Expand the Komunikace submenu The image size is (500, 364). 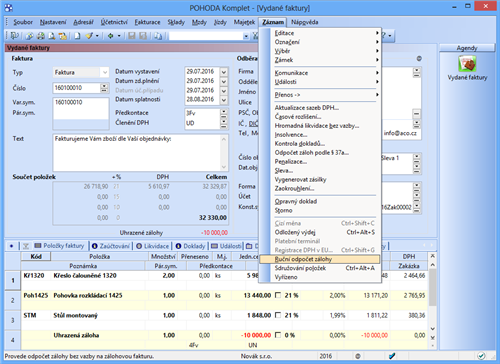pos(325,73)
